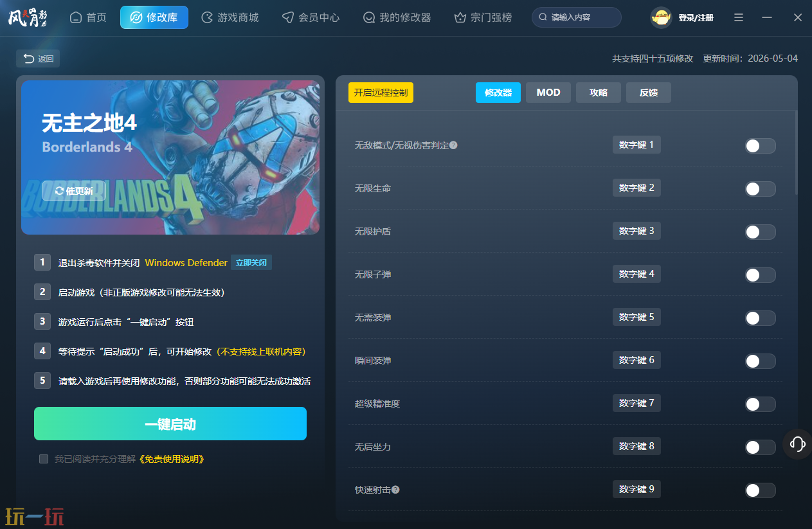This screenshot has height=529, width=812.
Task: Click 立即关闭 for Windows Defender
Action: click(251, 262)
